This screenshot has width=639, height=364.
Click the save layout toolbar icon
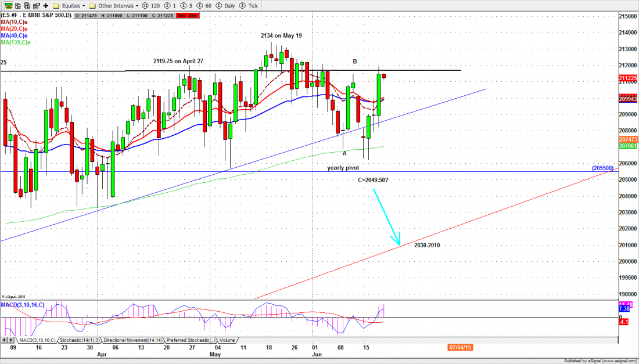36,5
